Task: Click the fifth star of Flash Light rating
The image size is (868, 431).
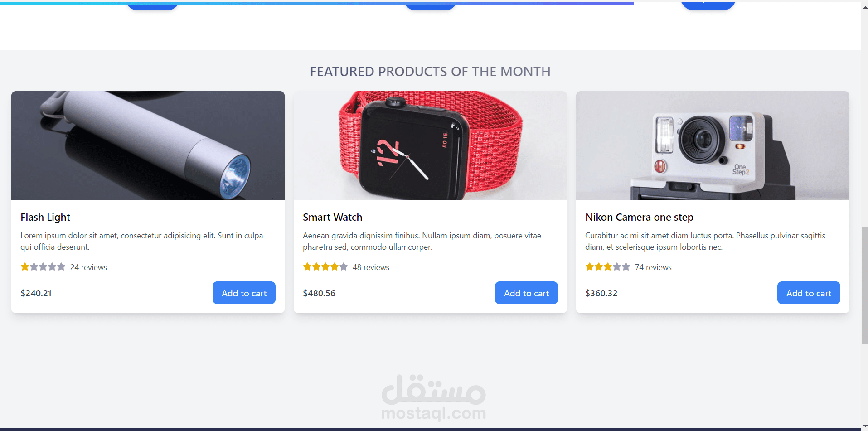Action: (x=61, y=267)
